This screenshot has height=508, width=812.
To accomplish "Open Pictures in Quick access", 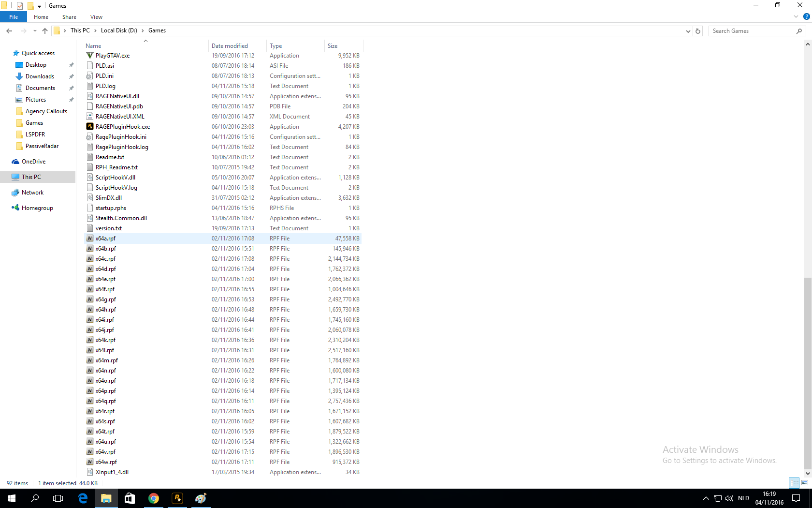I will click(36, 100).
